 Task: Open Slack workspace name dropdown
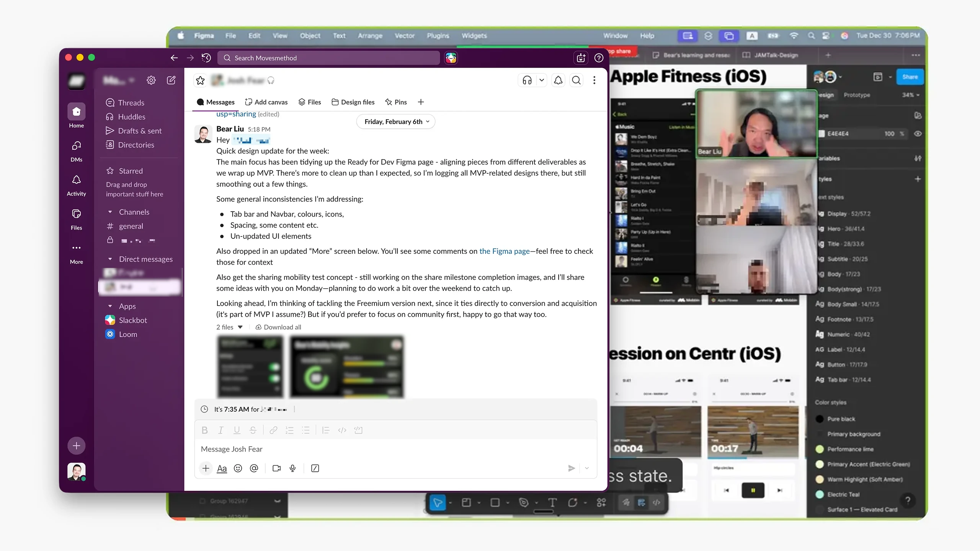[119, 80]
